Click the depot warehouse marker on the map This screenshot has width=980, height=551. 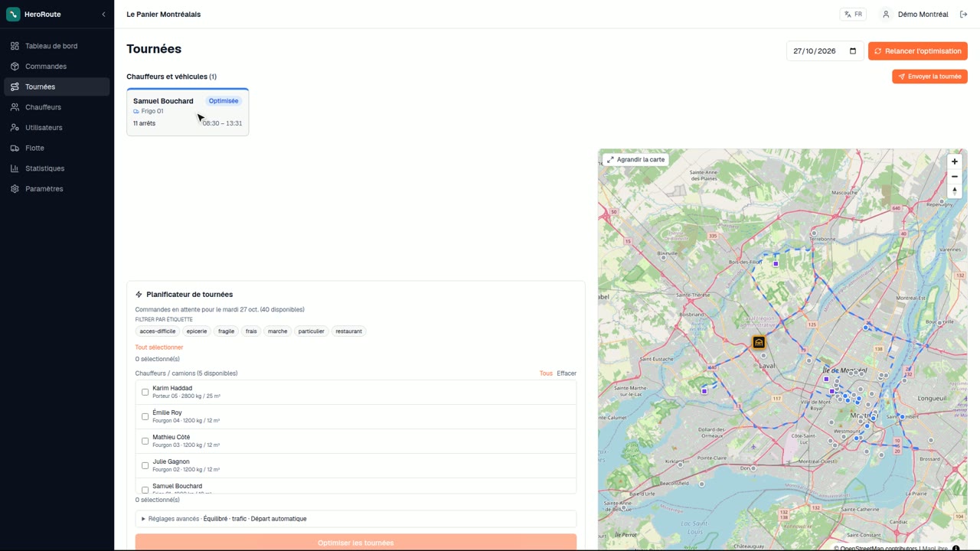[x=759, y=342]
